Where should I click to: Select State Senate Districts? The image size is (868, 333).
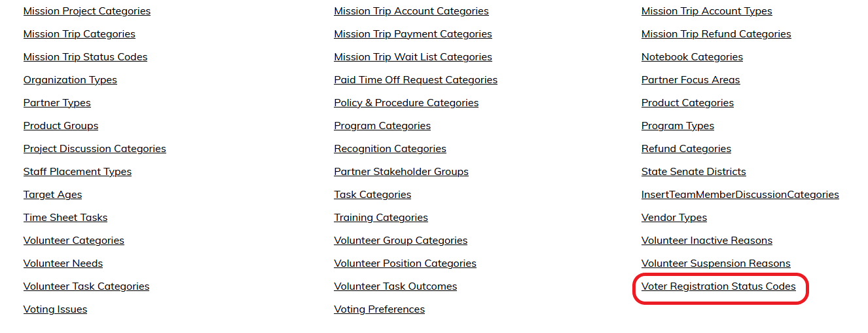694,172
